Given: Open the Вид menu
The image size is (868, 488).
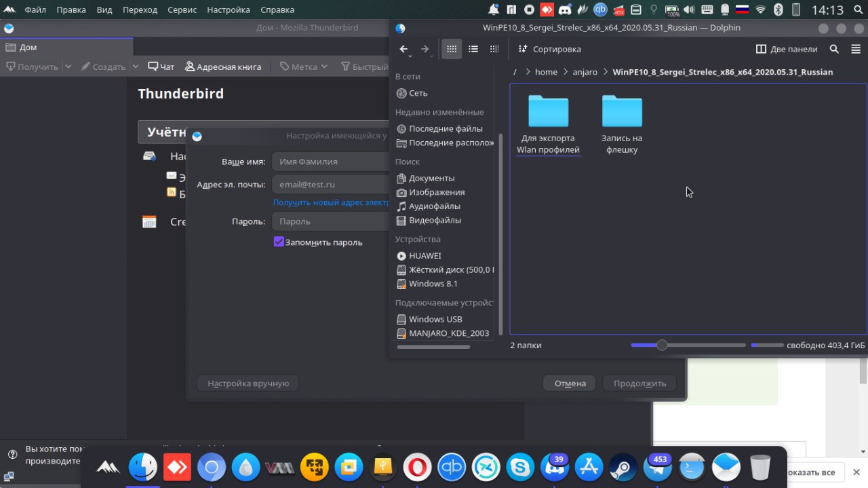Looking at the screenshot, I should point(104,10).
